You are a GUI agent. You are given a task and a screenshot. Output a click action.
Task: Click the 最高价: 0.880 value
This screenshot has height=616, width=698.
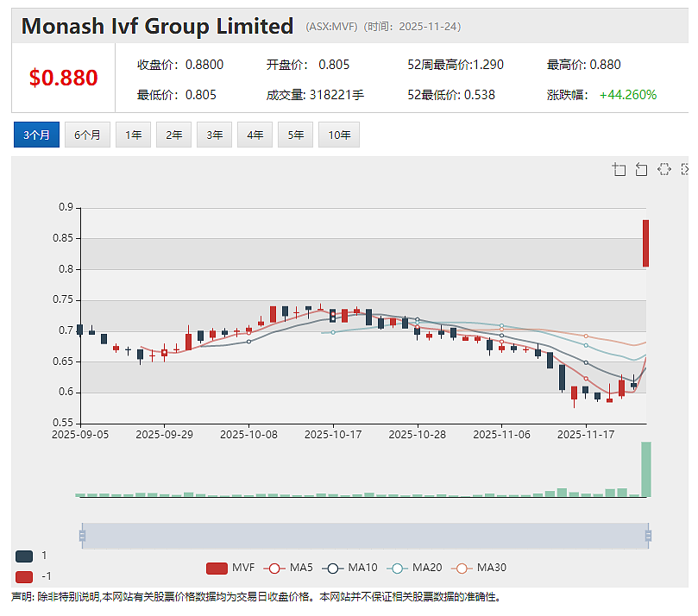[x=583, y=65]
